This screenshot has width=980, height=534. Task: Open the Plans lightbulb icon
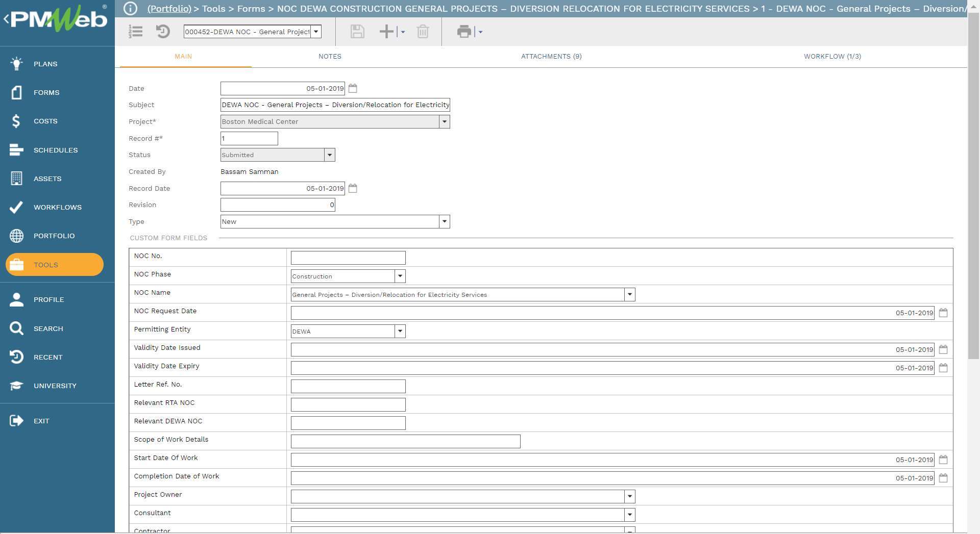point(16,64)
